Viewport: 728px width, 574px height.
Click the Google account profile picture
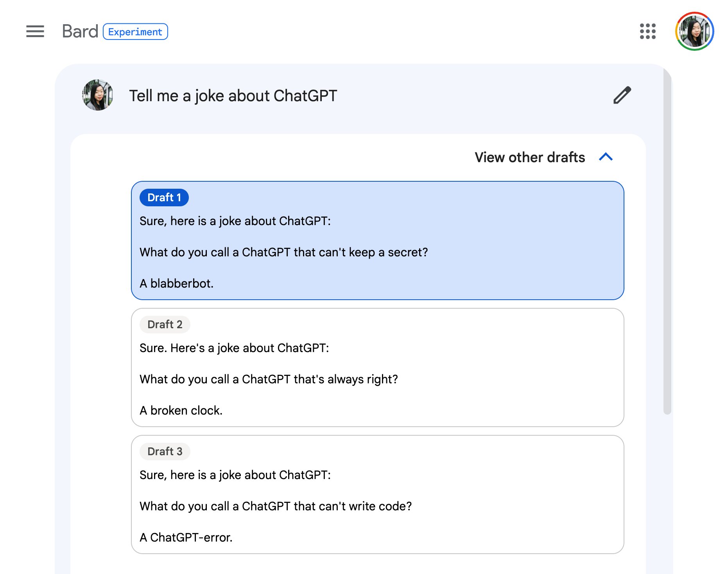coord(694,31)
